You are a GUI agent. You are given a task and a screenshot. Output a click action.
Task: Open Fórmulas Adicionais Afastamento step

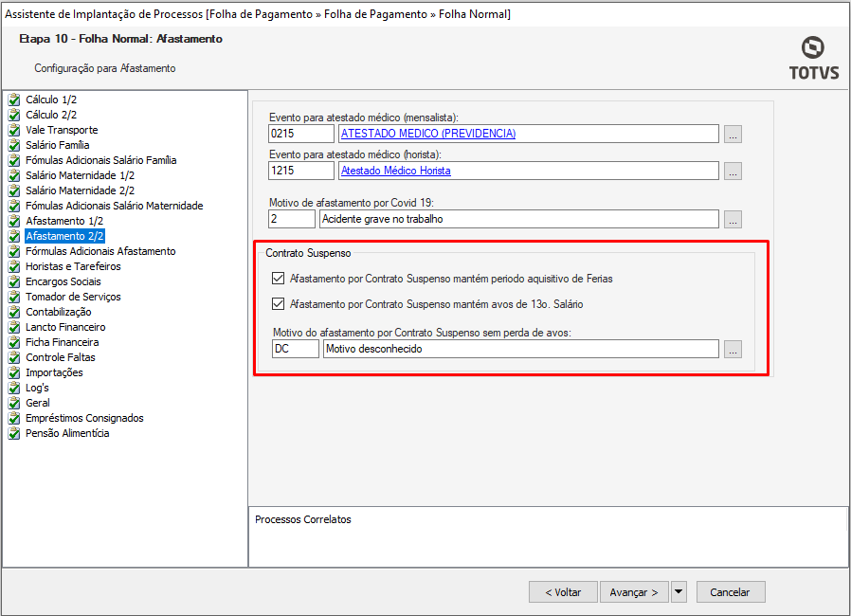point(100,251)
